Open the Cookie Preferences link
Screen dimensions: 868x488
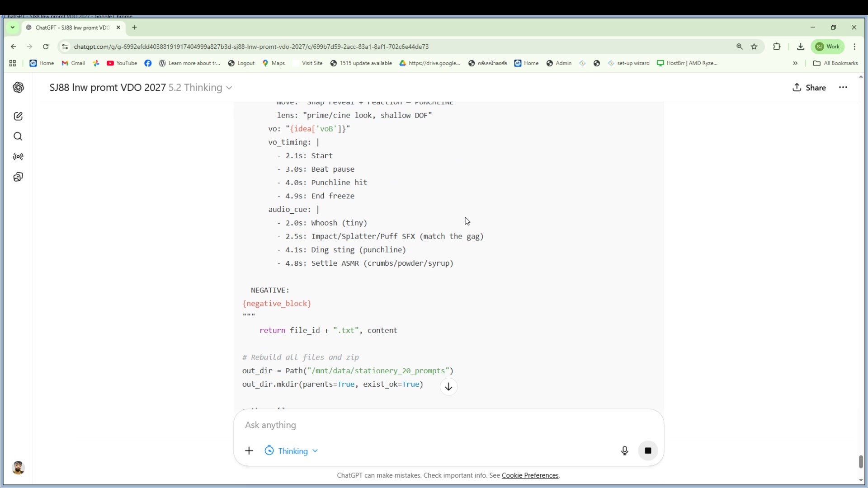pyautogui.click(x=530, y=475)
